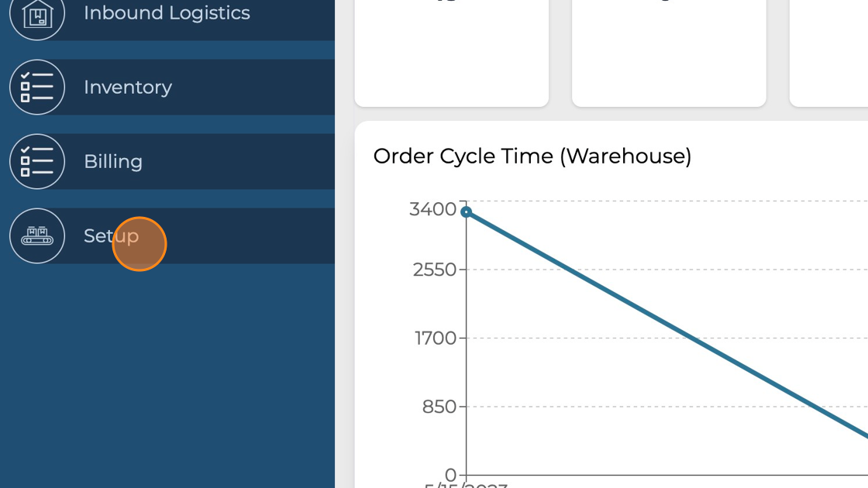Click the Setup conveyor belt icon
Image resolution: width=868 pixels, height=488 pixels.
[x=37, y=235]
